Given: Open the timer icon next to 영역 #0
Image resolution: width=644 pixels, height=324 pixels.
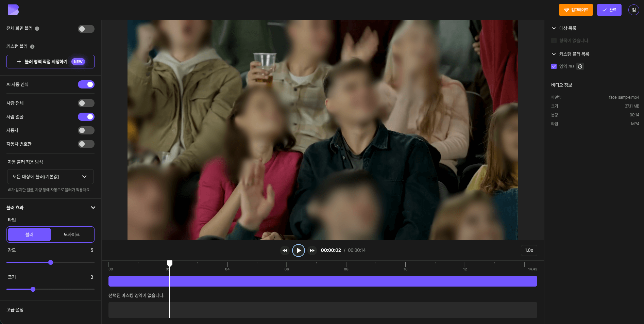Looking at the screenshot, I should pyautogui.click(x=580, y=66).
